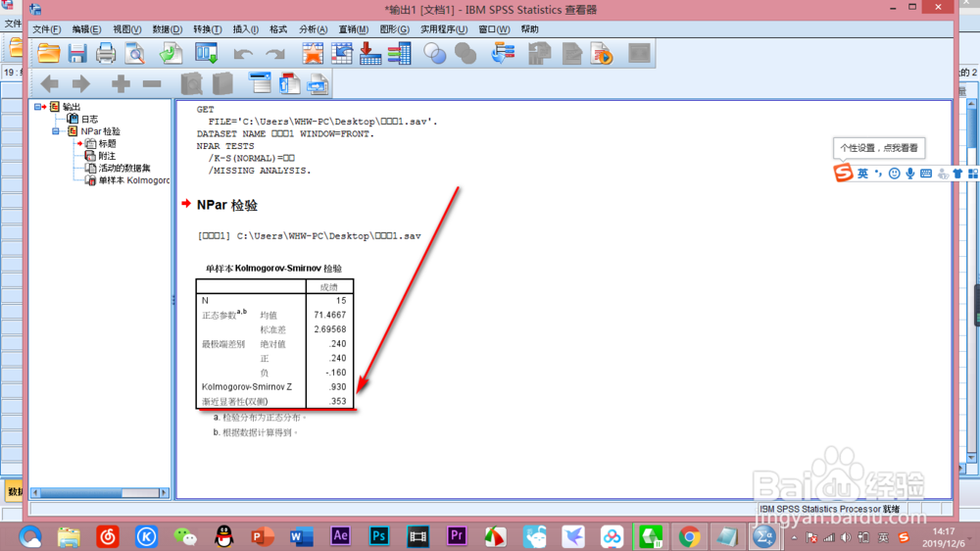The width and height of the screenshot is (980, 551).
Task: Open the 文件(F) menu
Action: point(47,29)
